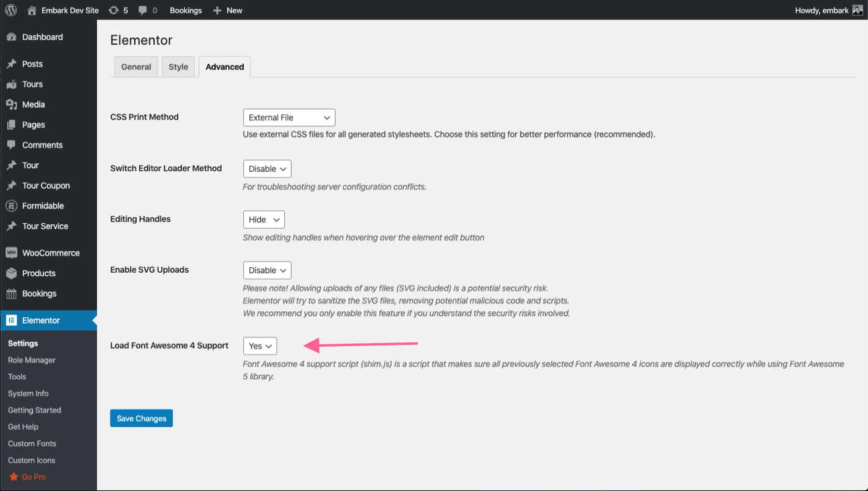The image size is (868, 491).
Task: Click the home icon beside Embark Dev Site
Action: (x=32, y=10)
